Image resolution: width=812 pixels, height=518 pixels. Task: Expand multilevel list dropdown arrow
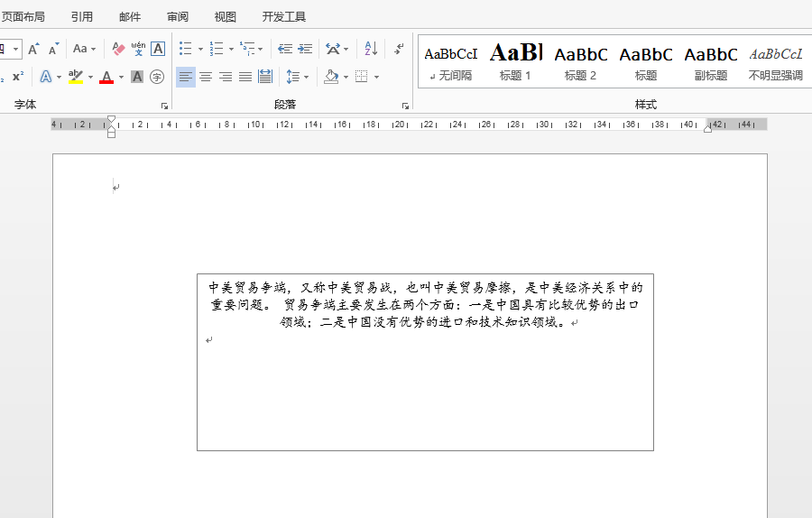point(260,50)
